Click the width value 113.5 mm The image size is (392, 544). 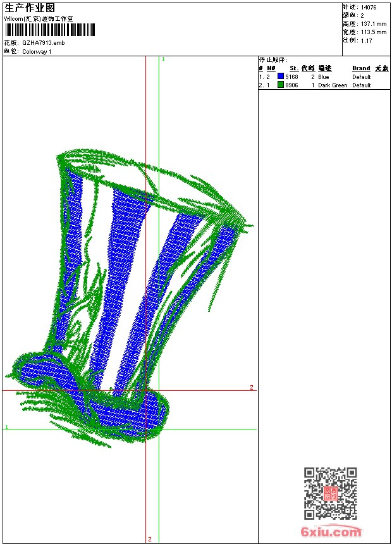click(x=373, y=32)
